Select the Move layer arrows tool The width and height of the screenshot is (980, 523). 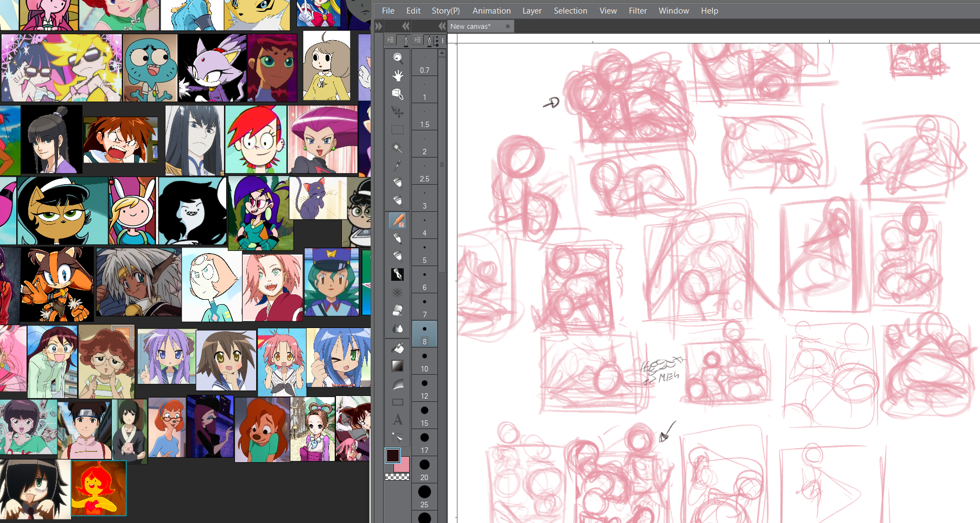(398, 112)
